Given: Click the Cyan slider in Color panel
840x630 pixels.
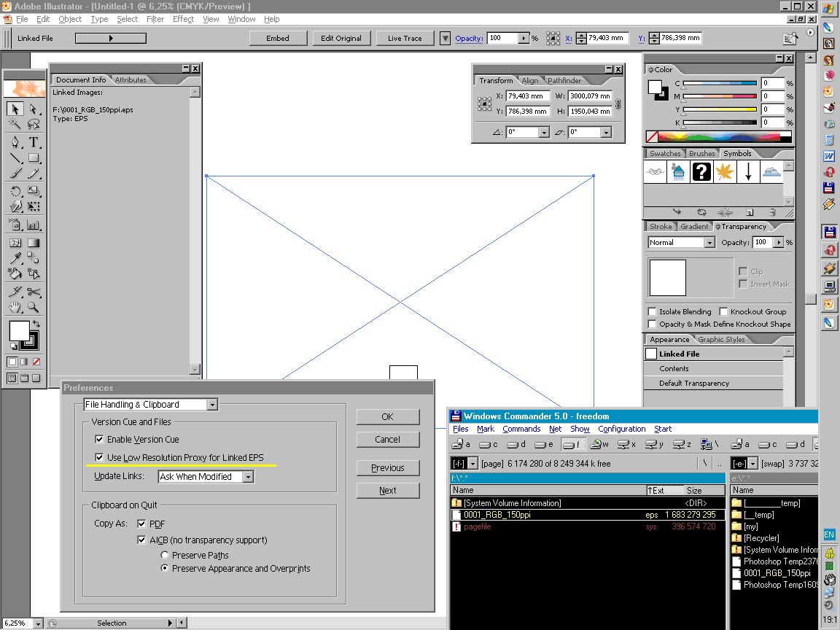Looking at the screenshot, I should 720,84.
